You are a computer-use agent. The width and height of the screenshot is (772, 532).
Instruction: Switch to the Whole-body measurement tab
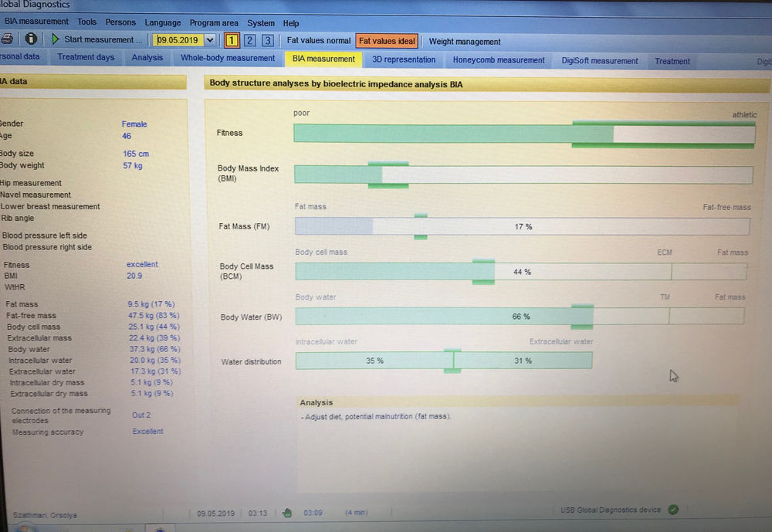point(228,58)
